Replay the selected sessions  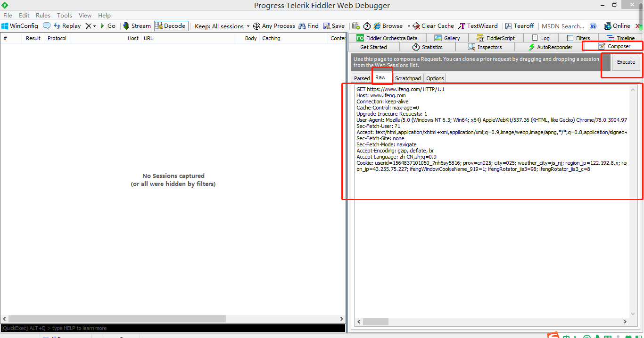click(x=67, y=26)
